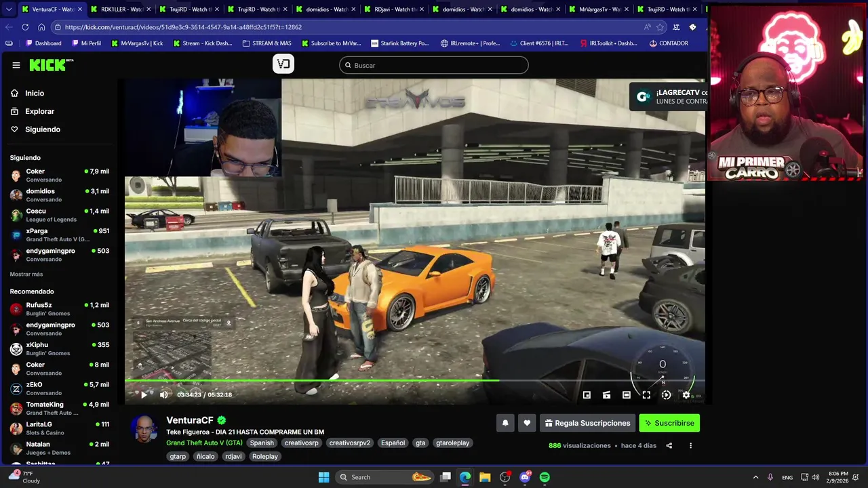The image size is (868, 488).
Task: Click the Buscar search field
Action: (434, 65)
